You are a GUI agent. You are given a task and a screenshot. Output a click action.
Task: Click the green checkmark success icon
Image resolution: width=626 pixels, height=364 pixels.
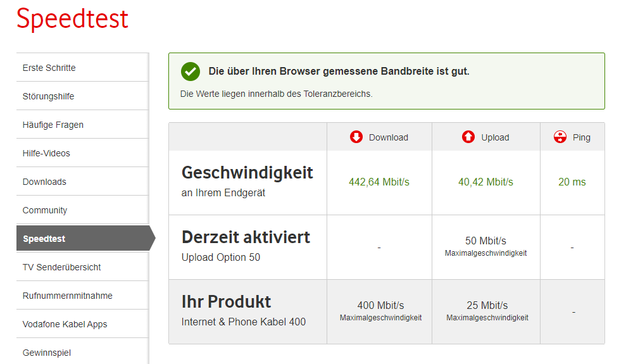click(x=190, y=72)
